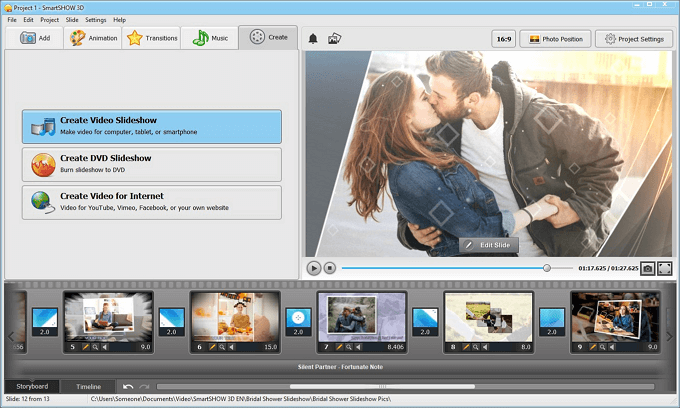The width and height of the screenshot is (680, 408).
Task: Switch to the Transitions tab
Action: 151,38
